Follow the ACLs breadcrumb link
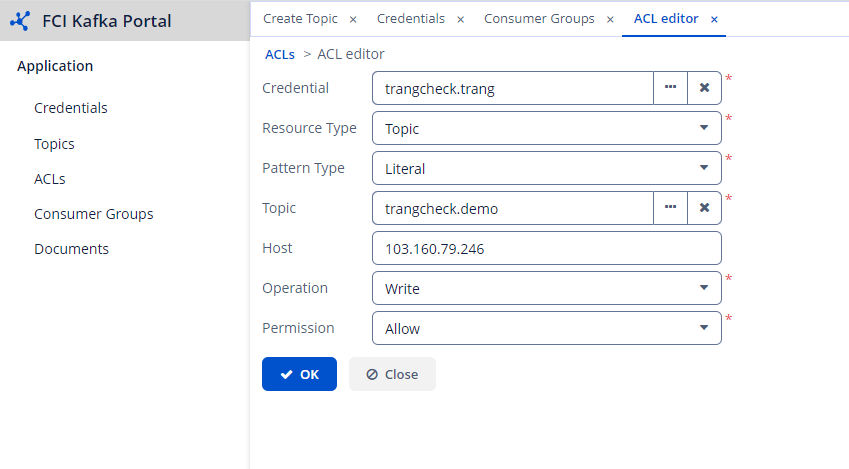Screen dimensions: 849x469 click(280, 54)
